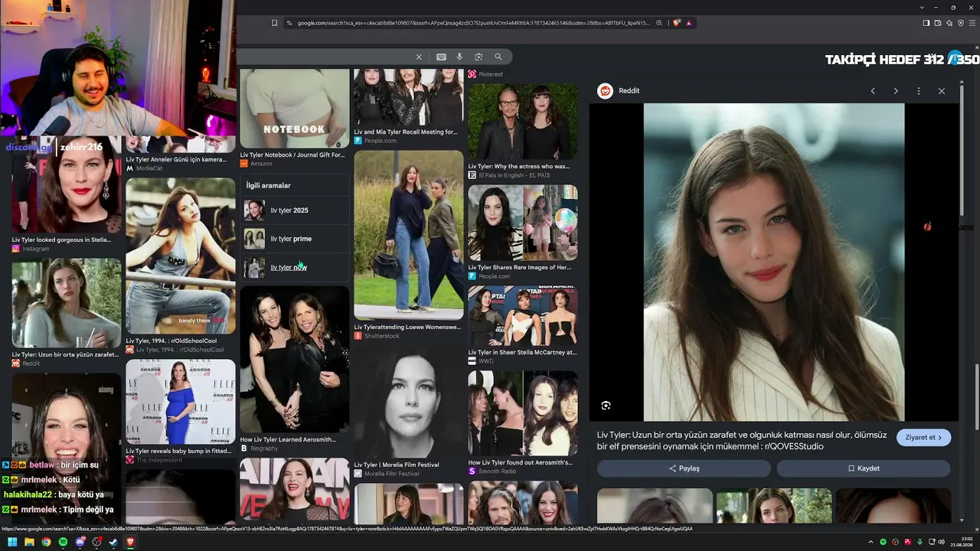Select related search 'liv tyler 2025'
The height and width of the screenshot is (551, 980).
295,210
